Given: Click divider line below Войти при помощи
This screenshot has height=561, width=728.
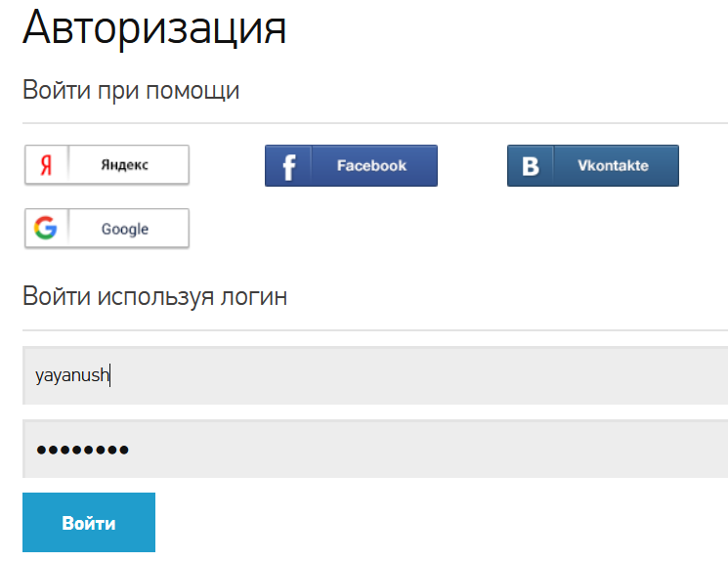Looking at the screenshot, I should 375,123.
